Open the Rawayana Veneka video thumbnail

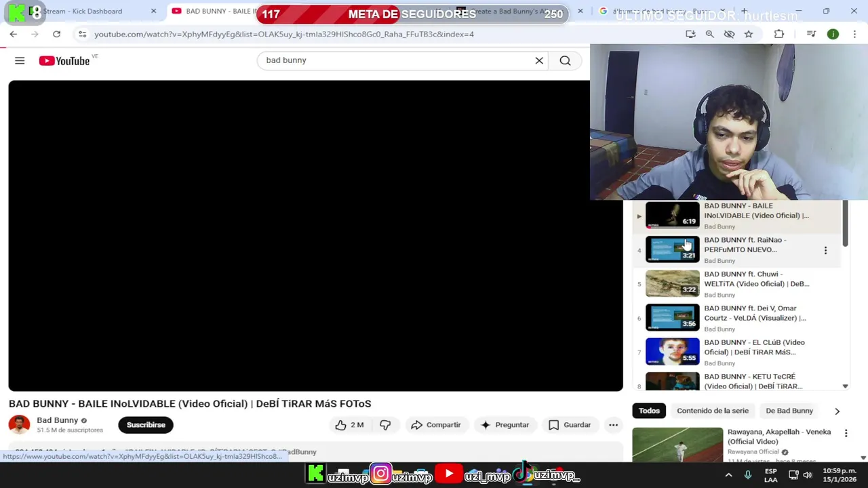677,445
